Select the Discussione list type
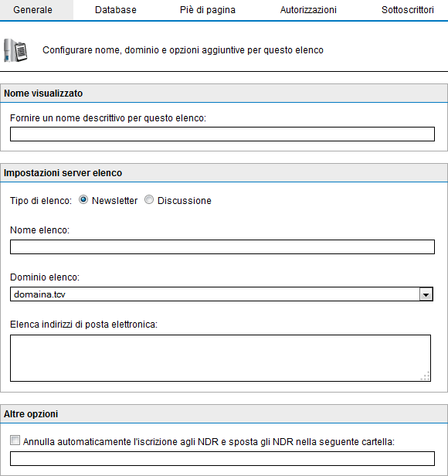The width and height of the screenshot is (448, 476). 149,199
